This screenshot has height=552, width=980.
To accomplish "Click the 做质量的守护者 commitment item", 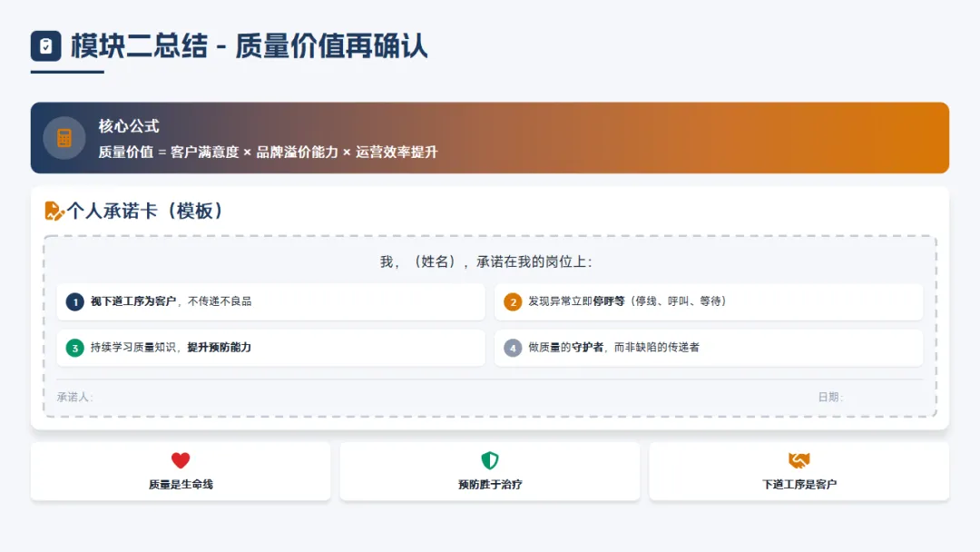I will click(x=709, y=348).
